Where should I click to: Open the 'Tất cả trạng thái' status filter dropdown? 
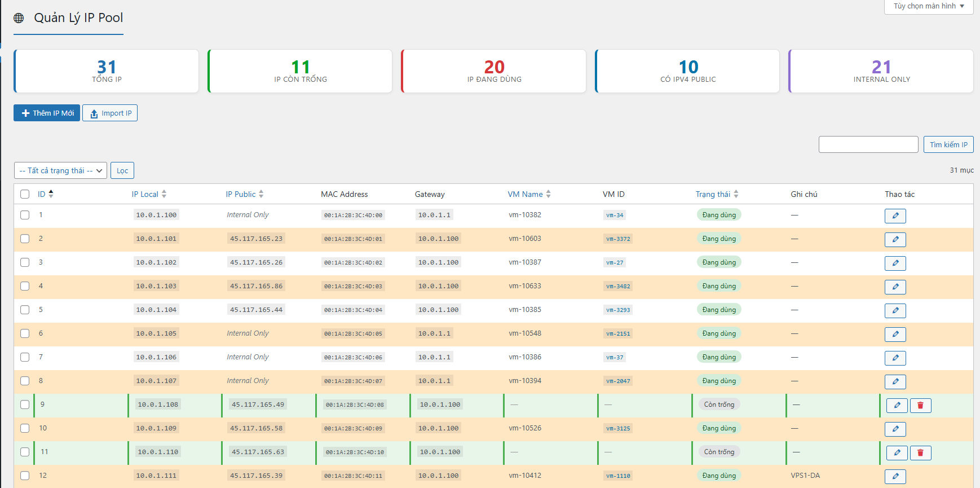click(x=60, y=170)
